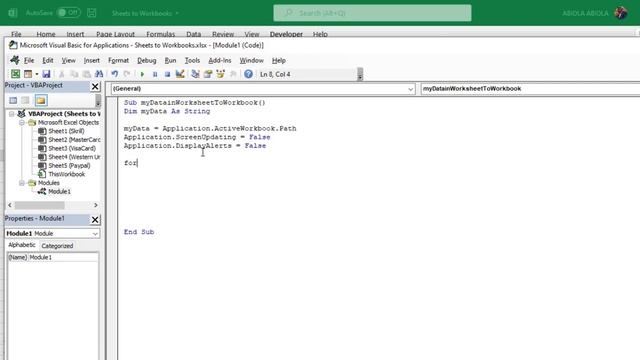Open the Run menu

tap(170, 60)
